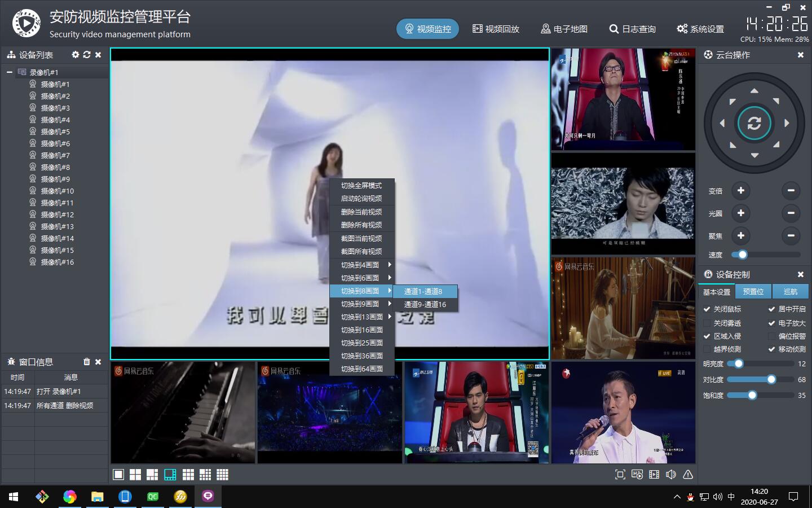Click the alarm warning triangle icon
Screen dimensions: 812x508
click(x=688, y=475)
